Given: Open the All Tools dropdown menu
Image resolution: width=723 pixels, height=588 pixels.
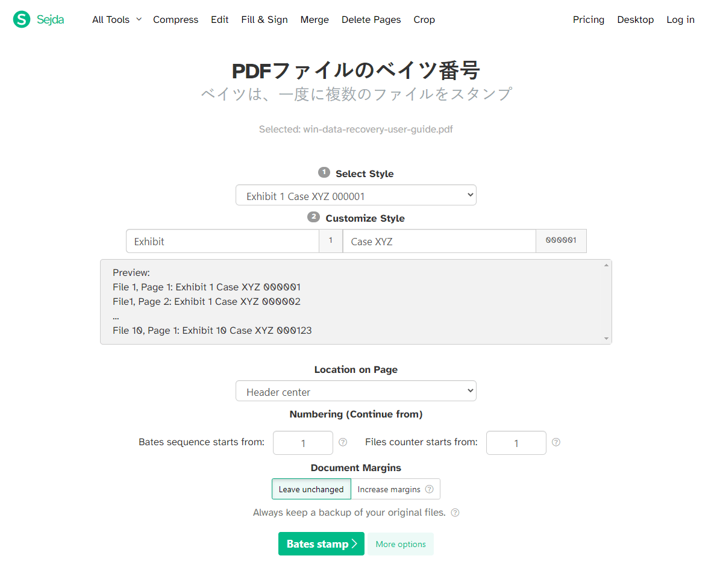Looking at the screenshot, I should 116,19.
